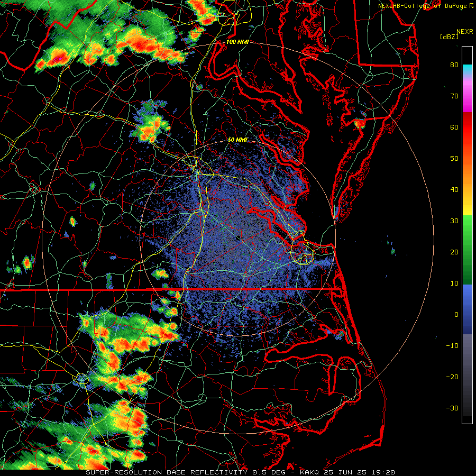Select the 80 value on dBZ scale
476x476 pixels.
pyautogui.click(x=454, y=65)
